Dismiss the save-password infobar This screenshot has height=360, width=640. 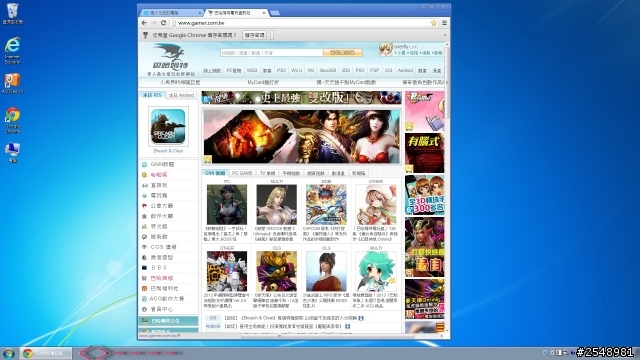[x=445, y=35]
